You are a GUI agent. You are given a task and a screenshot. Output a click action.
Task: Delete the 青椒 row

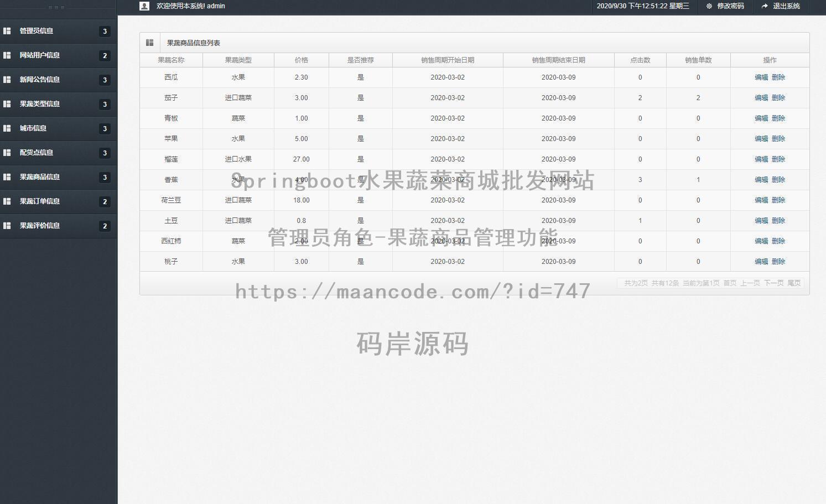(778, 118)
